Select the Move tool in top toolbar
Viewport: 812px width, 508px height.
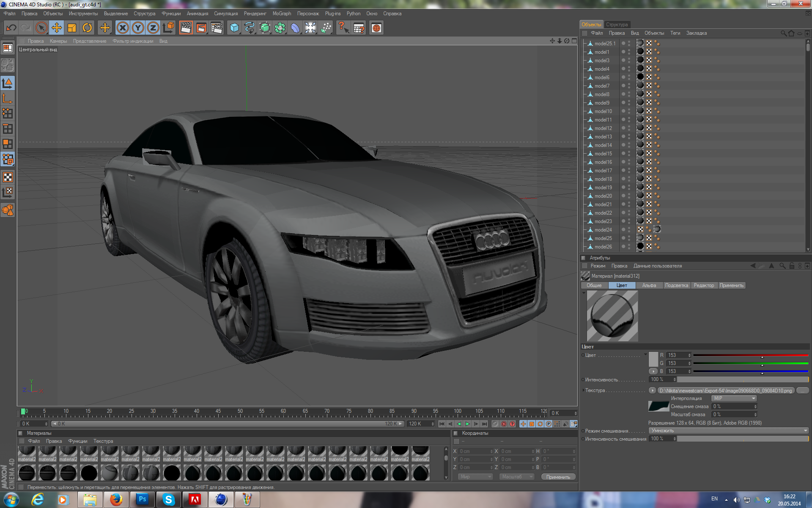(x=56, y=28)
